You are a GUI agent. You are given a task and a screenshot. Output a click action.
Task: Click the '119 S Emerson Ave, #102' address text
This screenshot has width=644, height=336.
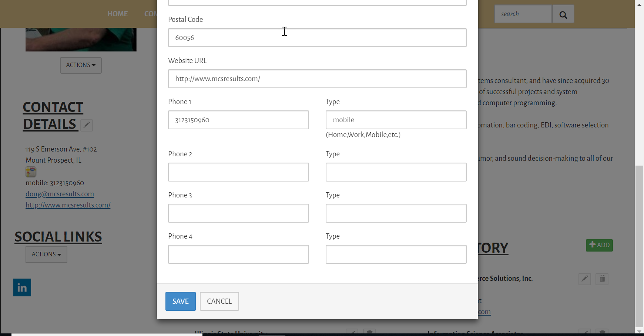click(61, 149)
